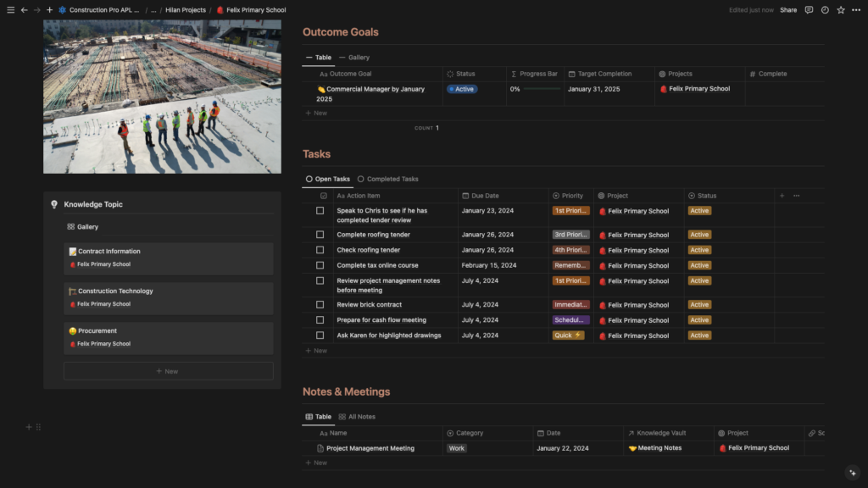Open the page comments icon
The image size is (868, 488).
pos(809,10)
